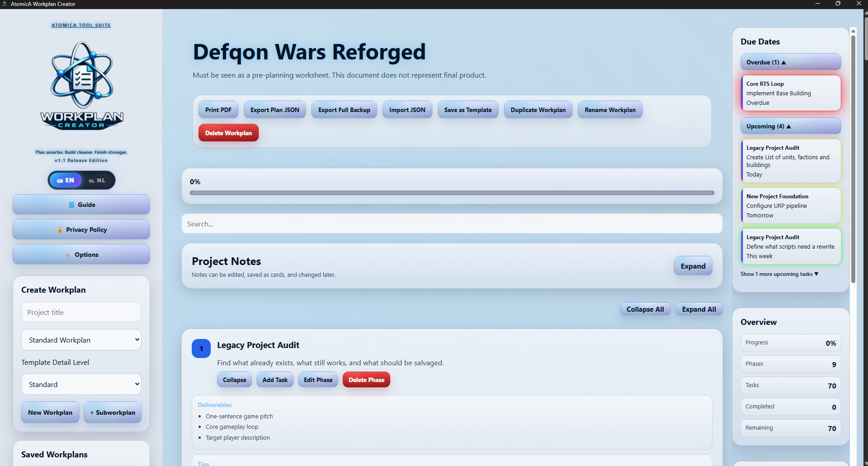Click the red Delete Workplan button
This screenshot has width=868, height=466.
[x=228, y=133]
